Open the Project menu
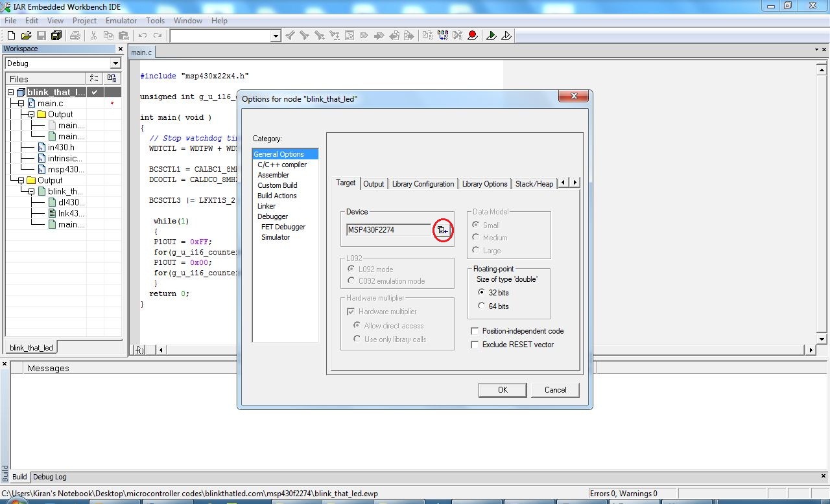This screenshot has height=504, width=830. pyautogui.click(x=84, y=21)
